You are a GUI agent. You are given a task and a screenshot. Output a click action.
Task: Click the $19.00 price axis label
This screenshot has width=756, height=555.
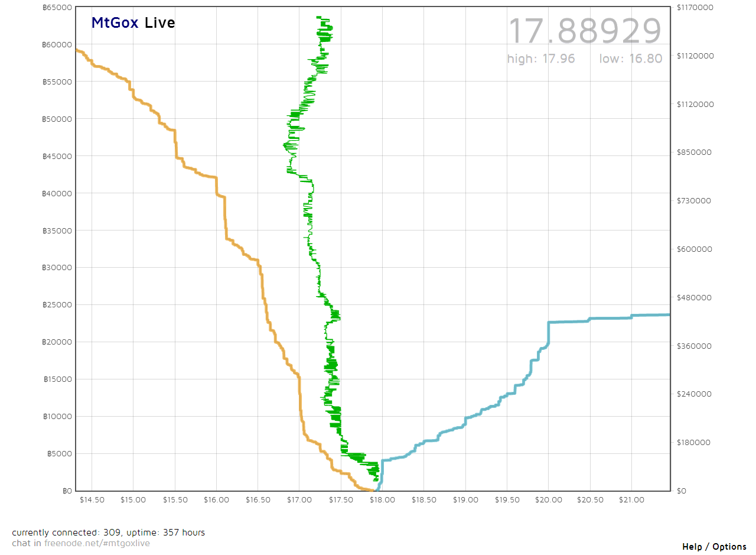pyautogui.click(x=465, y=500)
